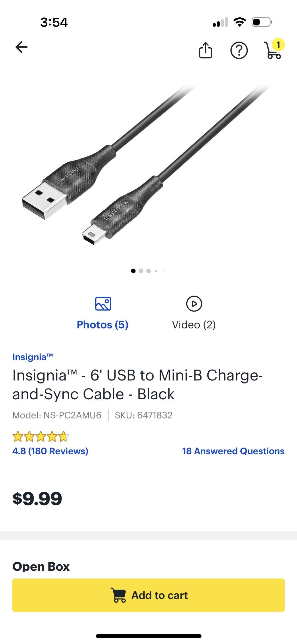The width and height of the screenshot is (297, 644).
Task: Tap the cart badge showing 1 item
Action: [x=278, y=45]
